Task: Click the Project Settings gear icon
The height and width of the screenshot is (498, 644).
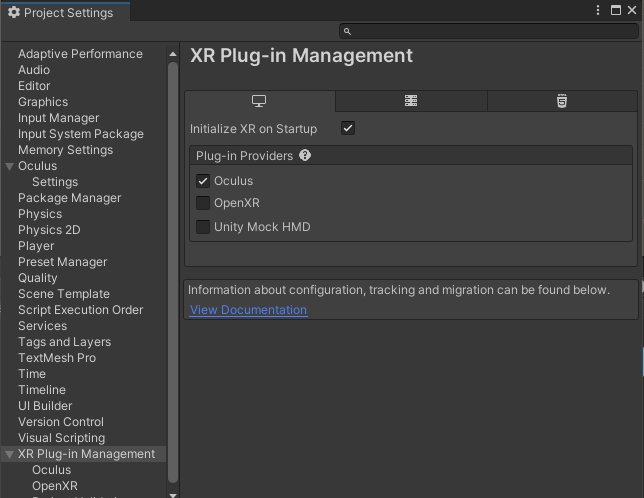Action: 14,12
